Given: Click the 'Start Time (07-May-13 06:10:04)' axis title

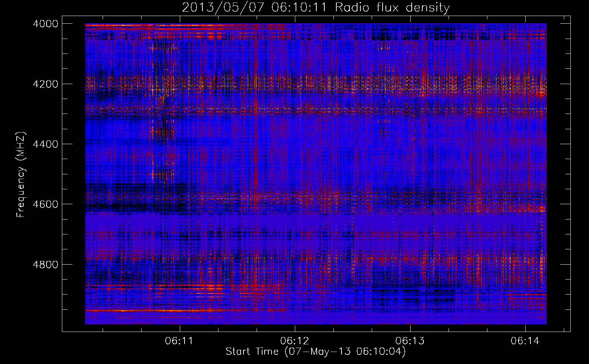Looking at the screenshot, I should (x=316, y=352).
